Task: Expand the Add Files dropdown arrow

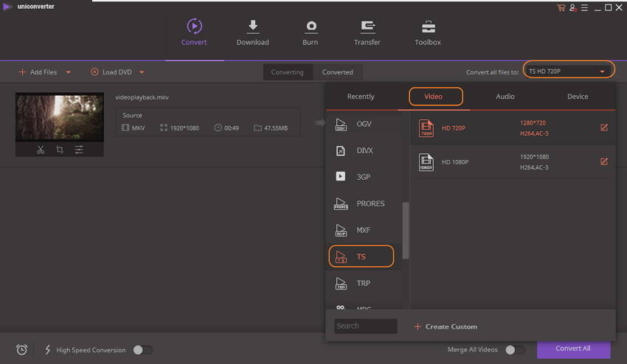Action: (69, 72)
